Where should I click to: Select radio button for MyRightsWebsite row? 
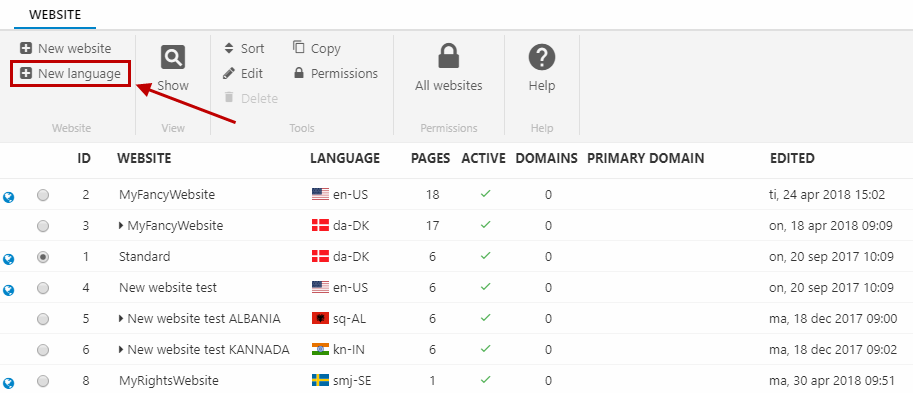(x=43, y=381)
